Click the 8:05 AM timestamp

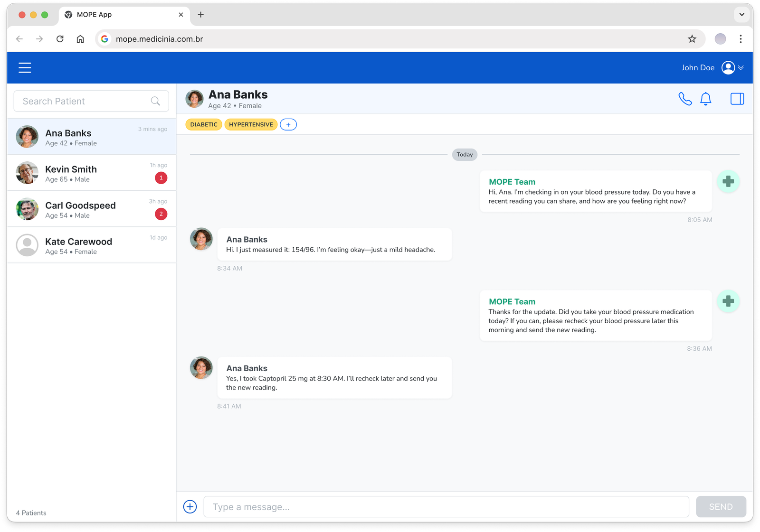pyautogui.click(x=700, y=220)
